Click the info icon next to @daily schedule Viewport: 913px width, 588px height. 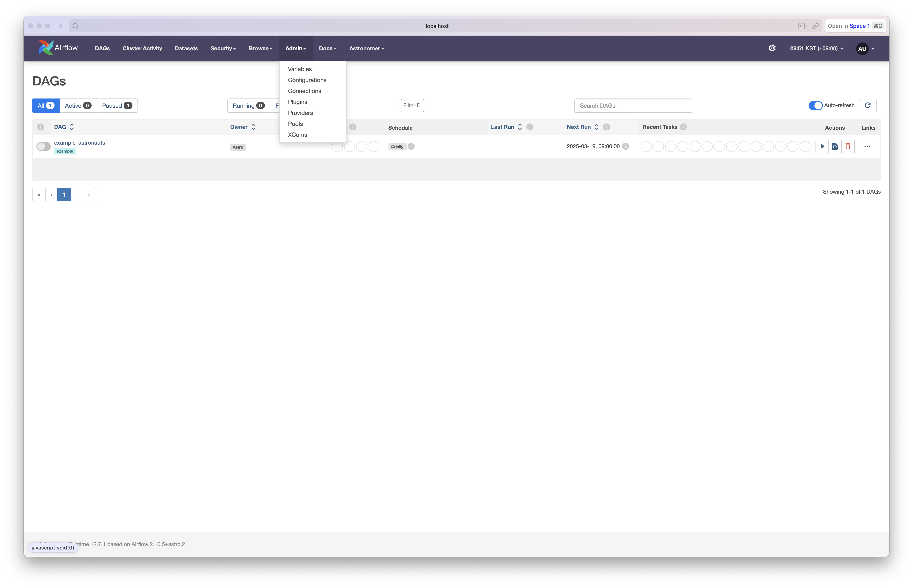(411, 146)
